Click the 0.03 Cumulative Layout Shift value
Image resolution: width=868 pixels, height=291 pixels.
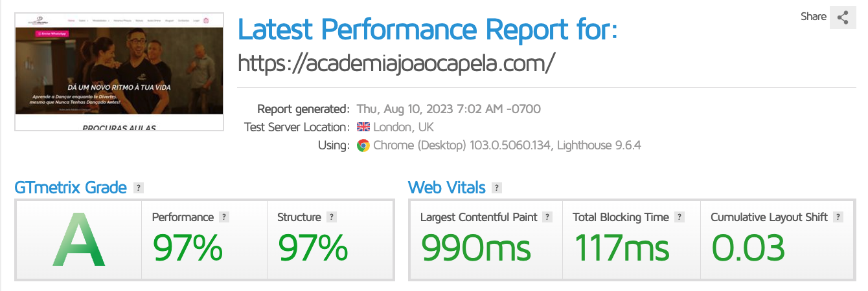pos(748,248)
